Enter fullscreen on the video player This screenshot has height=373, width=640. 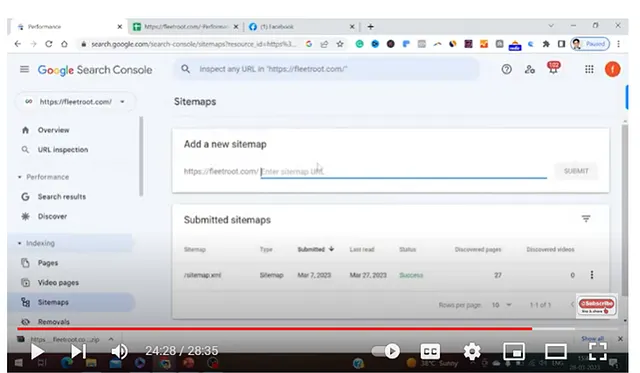tap(598, 351)
